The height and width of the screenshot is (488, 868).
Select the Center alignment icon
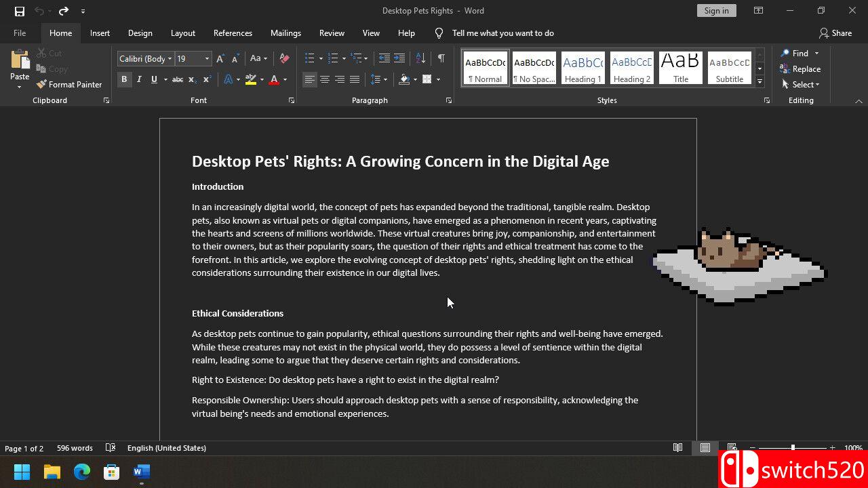coord(325,79)
